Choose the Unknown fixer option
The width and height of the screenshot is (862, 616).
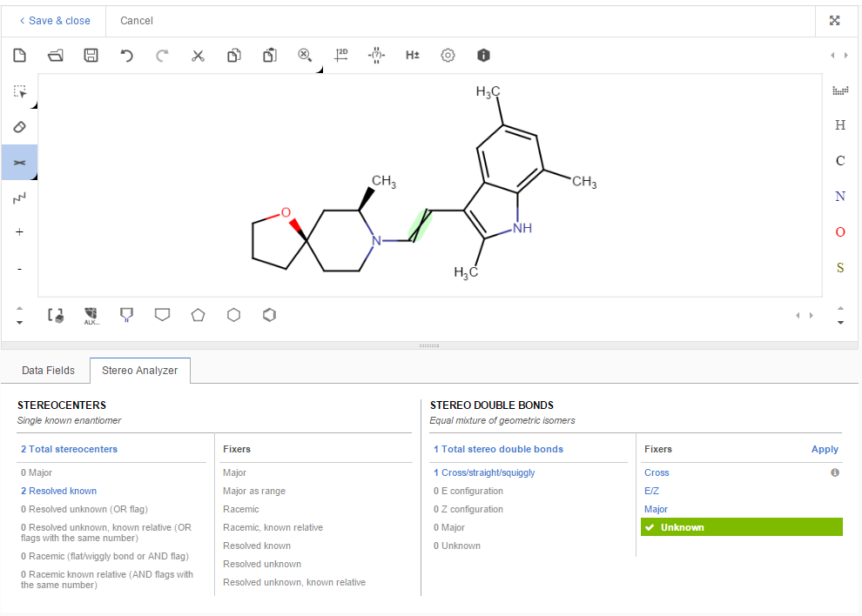click(682, 527)
